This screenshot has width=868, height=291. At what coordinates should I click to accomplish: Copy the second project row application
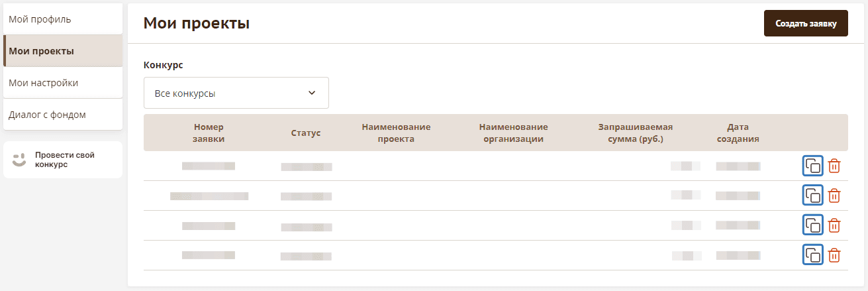click(812, 196)
